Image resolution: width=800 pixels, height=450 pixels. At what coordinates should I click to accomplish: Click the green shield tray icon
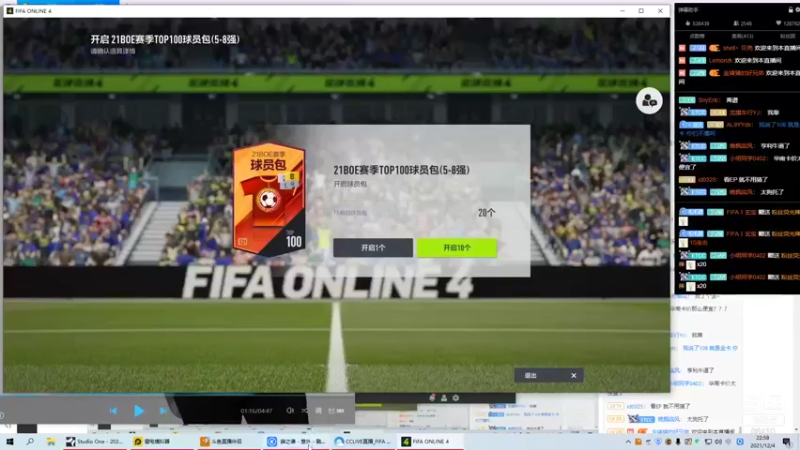pos(698,442)
